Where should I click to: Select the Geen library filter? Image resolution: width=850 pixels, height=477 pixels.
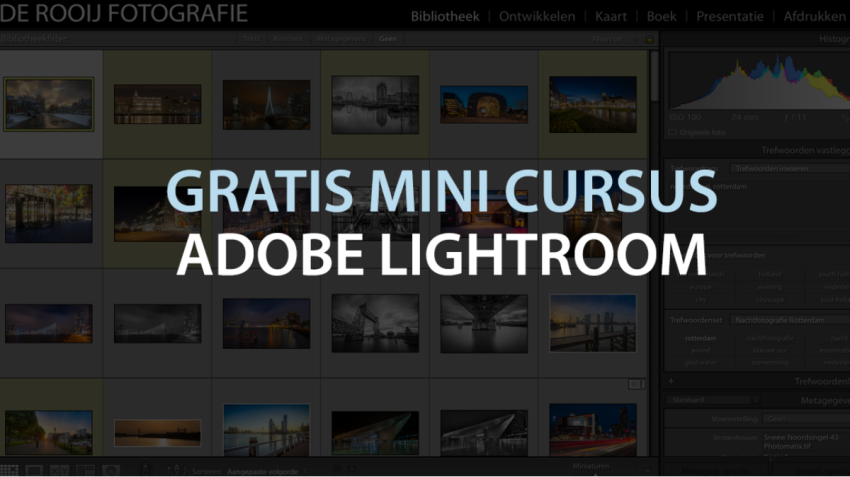click(388, 39)
